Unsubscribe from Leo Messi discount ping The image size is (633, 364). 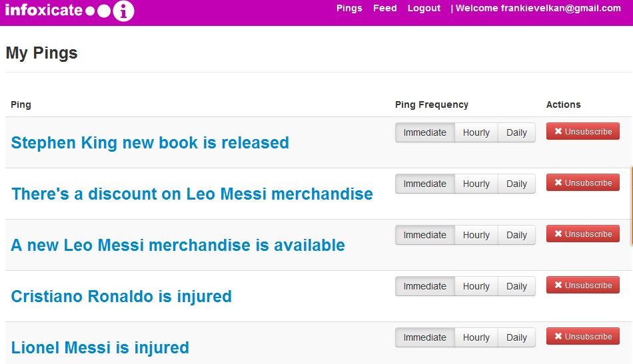(583, 183)
